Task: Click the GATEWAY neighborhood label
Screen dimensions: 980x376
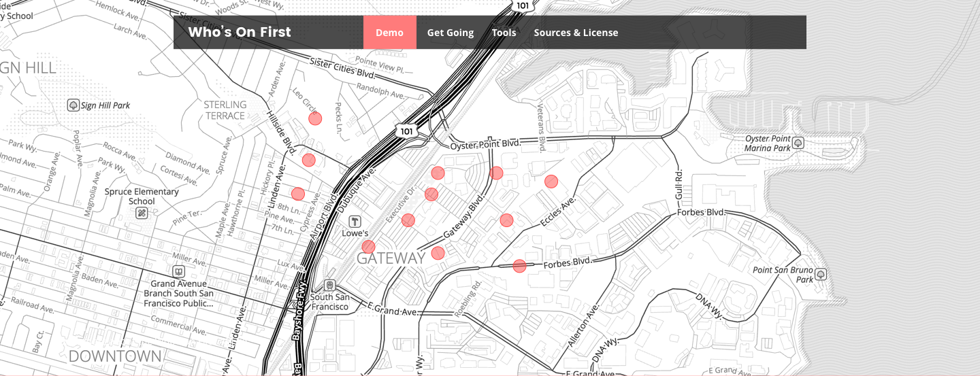Action: (x=391, y=258)
